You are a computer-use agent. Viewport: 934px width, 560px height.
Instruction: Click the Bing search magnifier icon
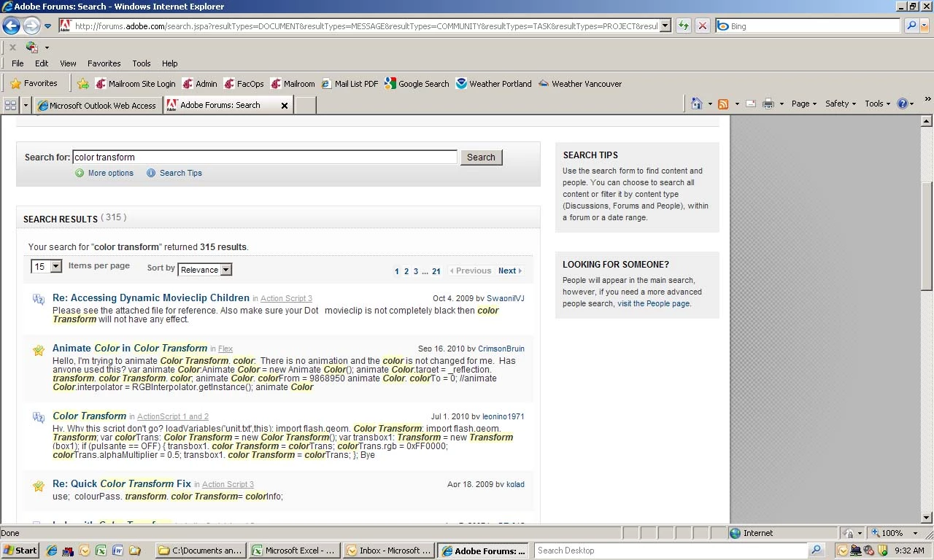point(911,26)
